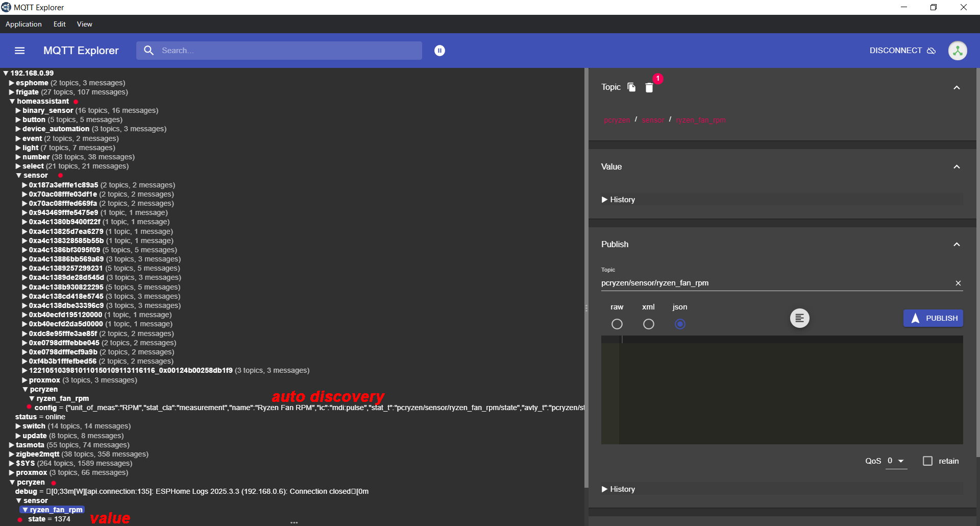Image resolution: width=980 pixels, height=526 pixels.
Task: Collapse the Publish panel section
Action: [957, 245]
